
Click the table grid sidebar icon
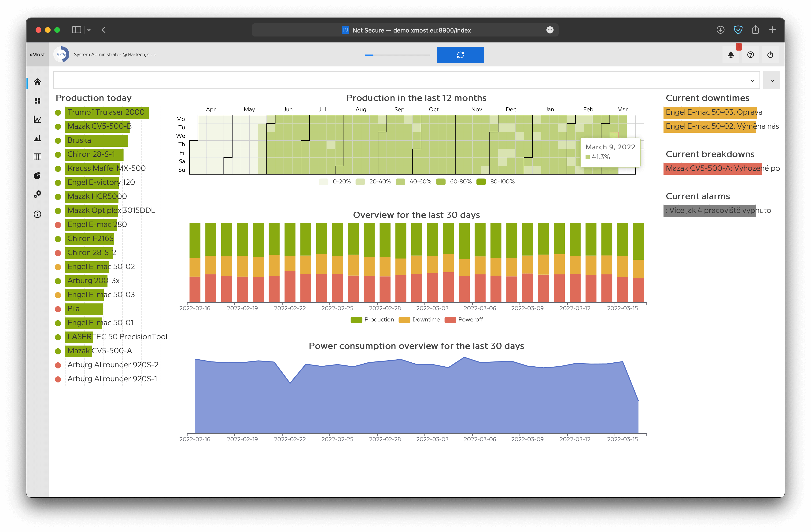coord(37,157)
